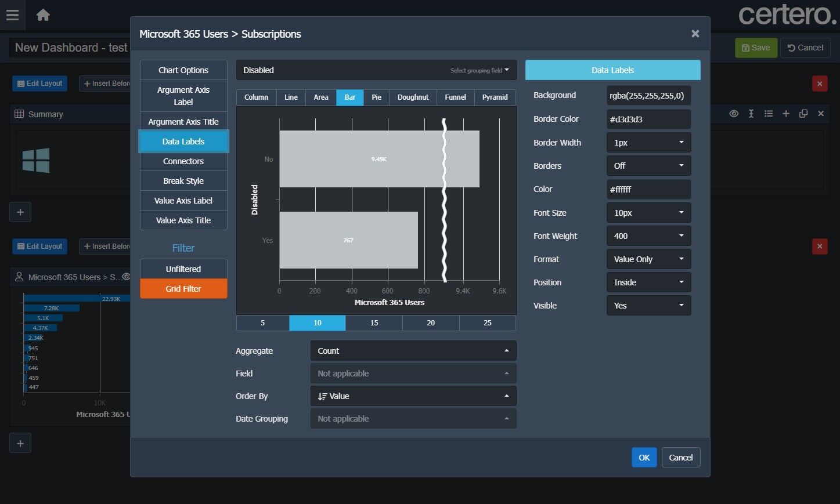The image size is (840, 504).
Task: Click the list icon in Summary panel header
Action: (x=769, y=114)
